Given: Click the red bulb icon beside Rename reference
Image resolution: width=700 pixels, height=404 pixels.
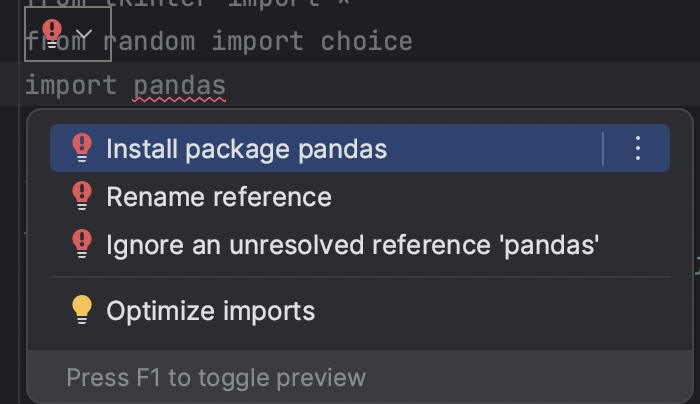Looking at the screenshot, I should tap(82, 197).
